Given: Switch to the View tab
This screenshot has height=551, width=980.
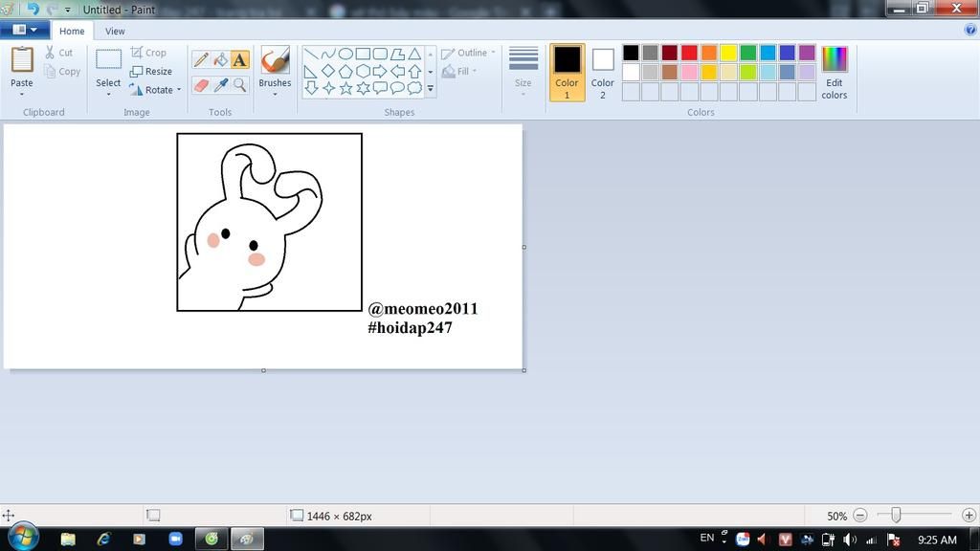Looking at the screenshot, I should pyautogui.click(x=115, y=31).
